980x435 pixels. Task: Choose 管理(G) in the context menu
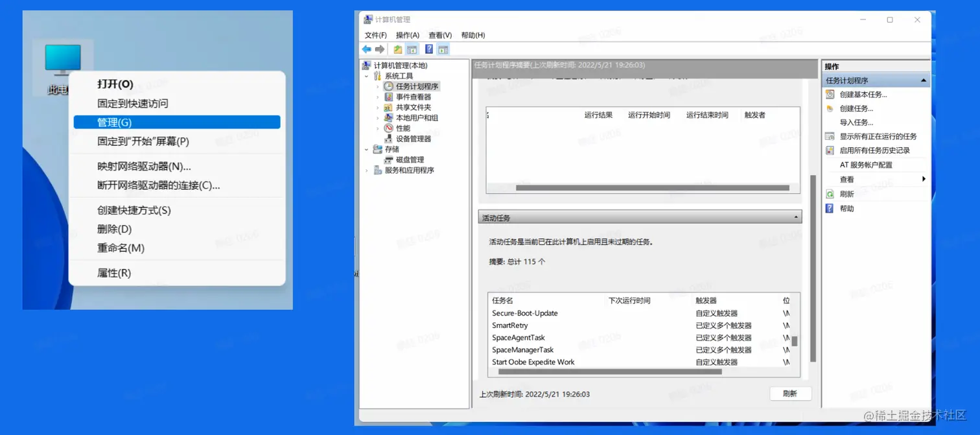(x=177, y=122)
